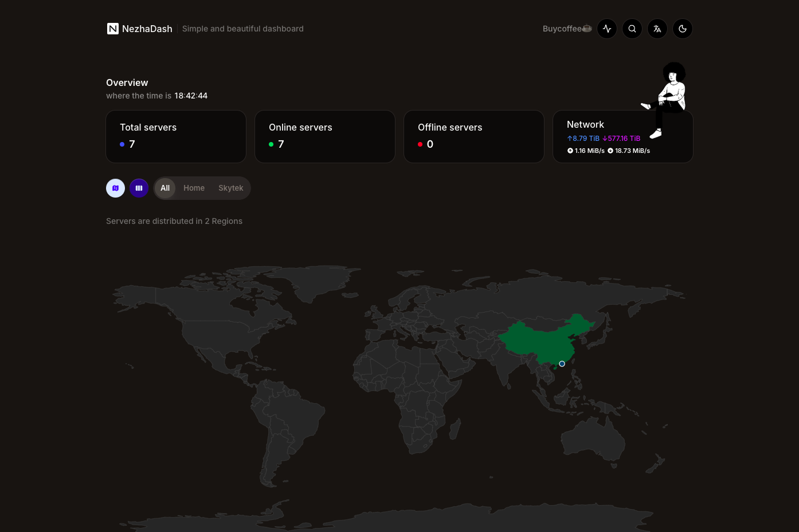Open the language translation icon
This screenshot has width=799, height=532.
coord(657,29)
